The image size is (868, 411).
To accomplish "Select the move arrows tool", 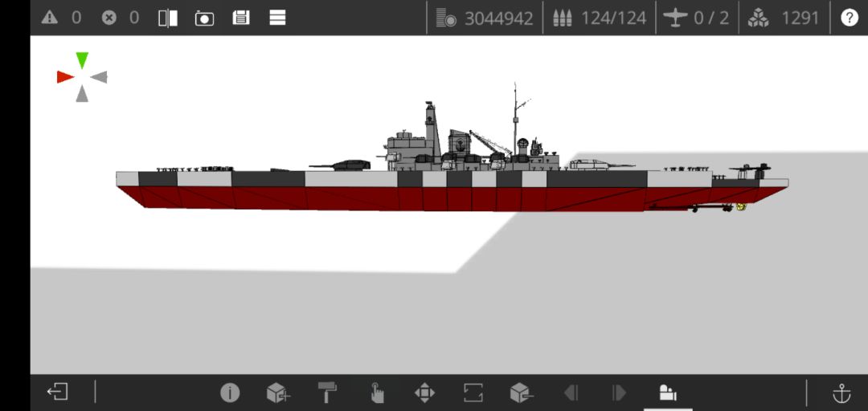I will (x=424, y=393).
